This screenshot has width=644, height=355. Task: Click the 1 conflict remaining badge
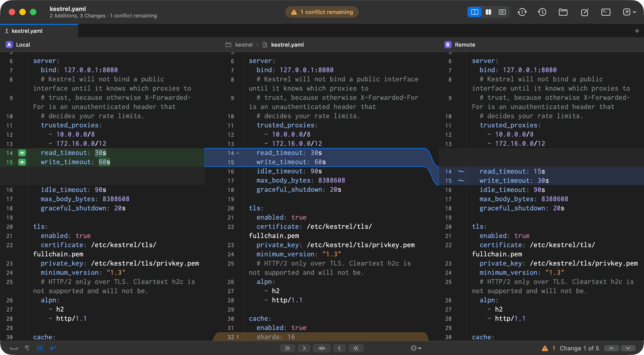pyautogui.click(x=322, y=12)
